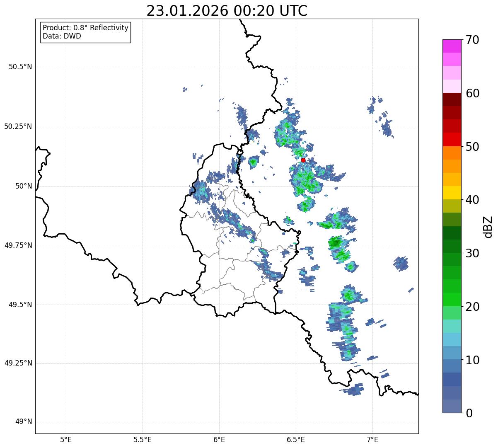
Task: Click the 6.5°E longitude label
Action: 296,439
